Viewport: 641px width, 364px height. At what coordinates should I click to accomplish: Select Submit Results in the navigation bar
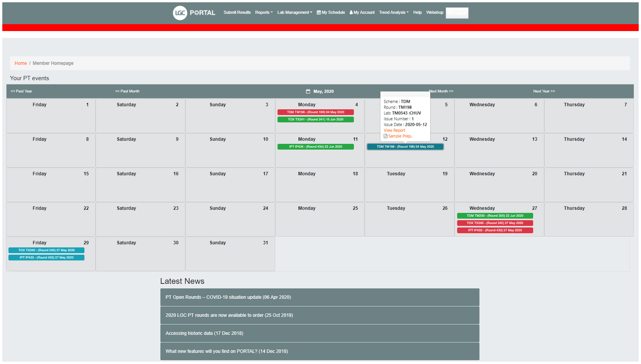coord(237,12)
